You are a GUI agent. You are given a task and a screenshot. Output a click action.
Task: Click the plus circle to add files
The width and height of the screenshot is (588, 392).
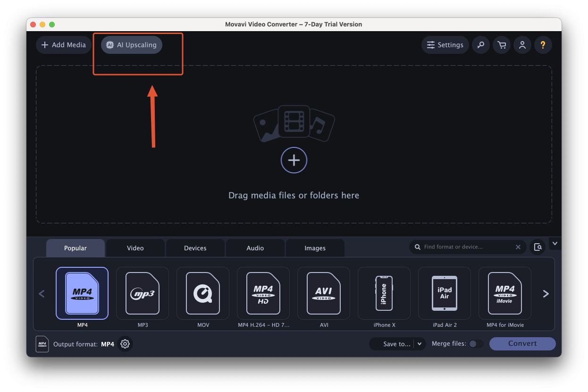pos(294,161)
